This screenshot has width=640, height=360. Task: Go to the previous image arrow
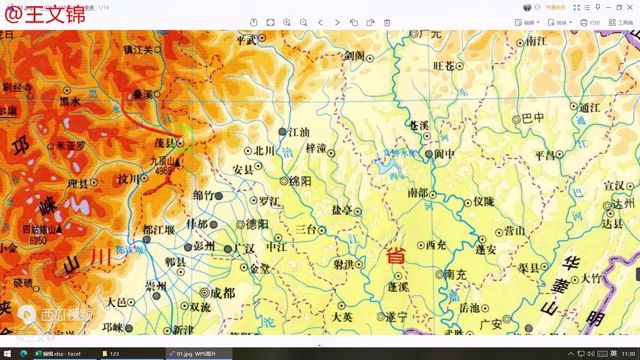(320, 22)
